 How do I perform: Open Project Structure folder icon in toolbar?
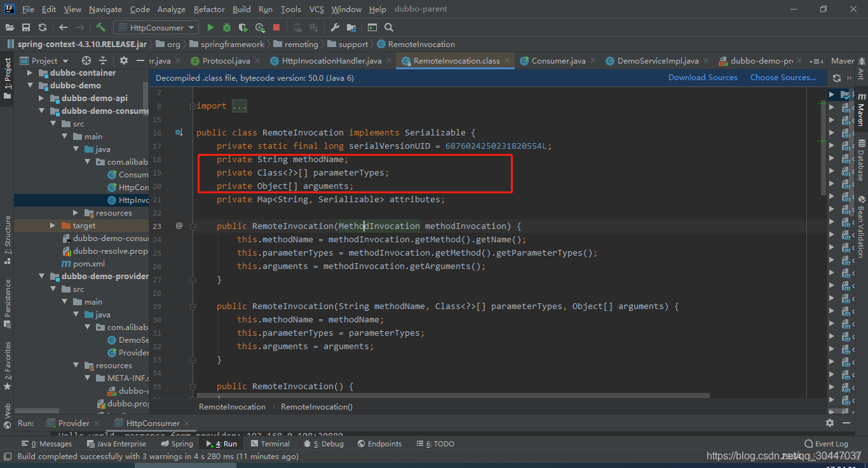point(351,27)
